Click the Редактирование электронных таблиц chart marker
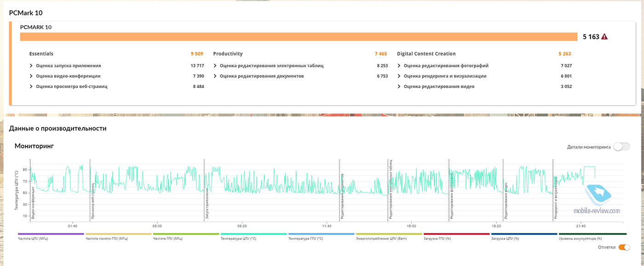 point(390,189)
